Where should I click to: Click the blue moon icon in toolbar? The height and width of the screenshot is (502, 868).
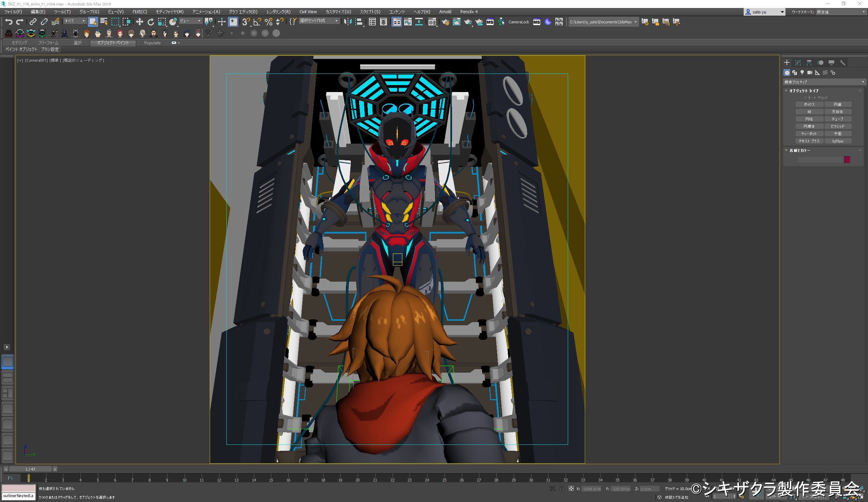548,22
